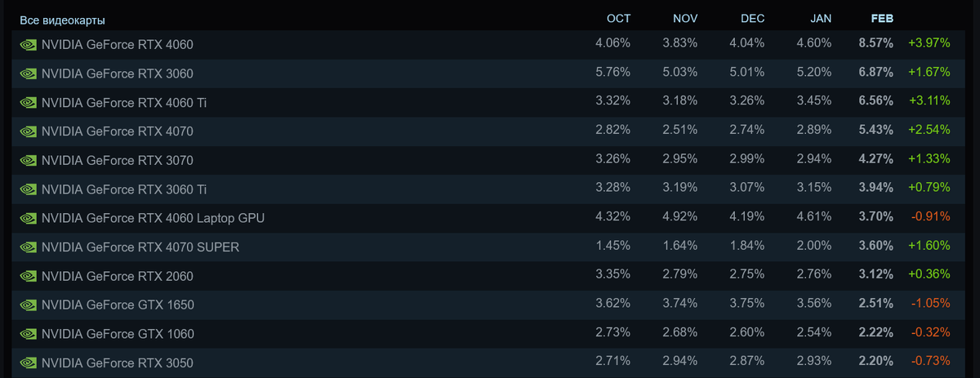Click the NVIDIA logo beside RTX 4070 SUPER
This screenshot has height=378, width=980.
pos(29,247)
